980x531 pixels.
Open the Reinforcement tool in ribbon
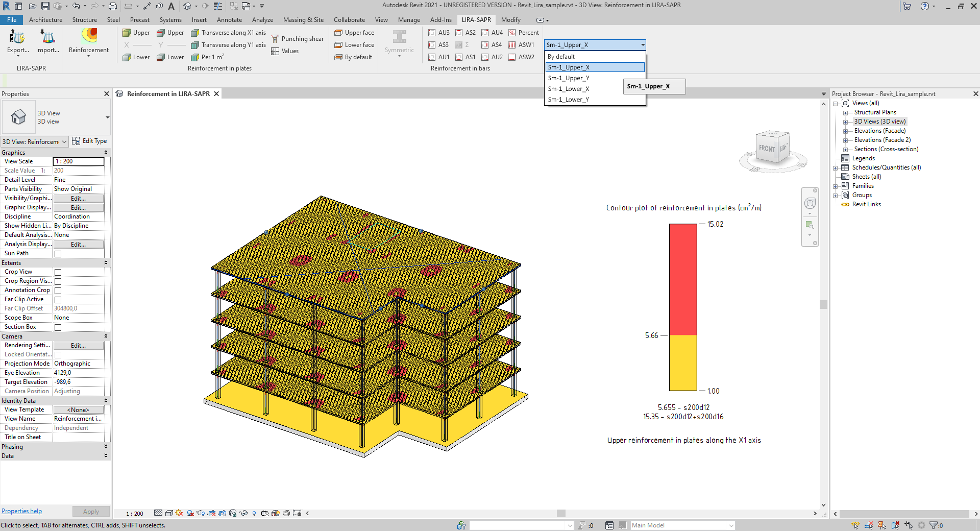89,37
